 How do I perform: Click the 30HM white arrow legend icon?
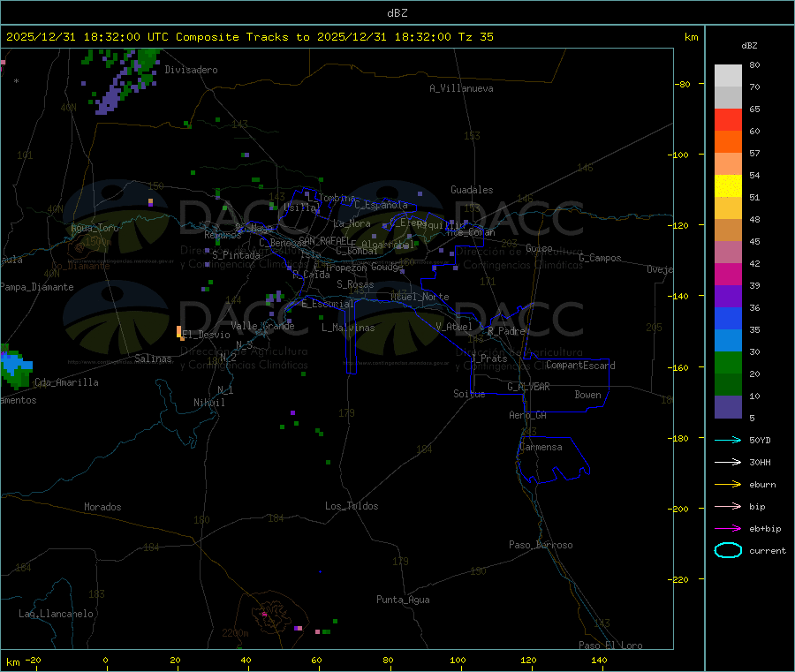tap(728, 462)
